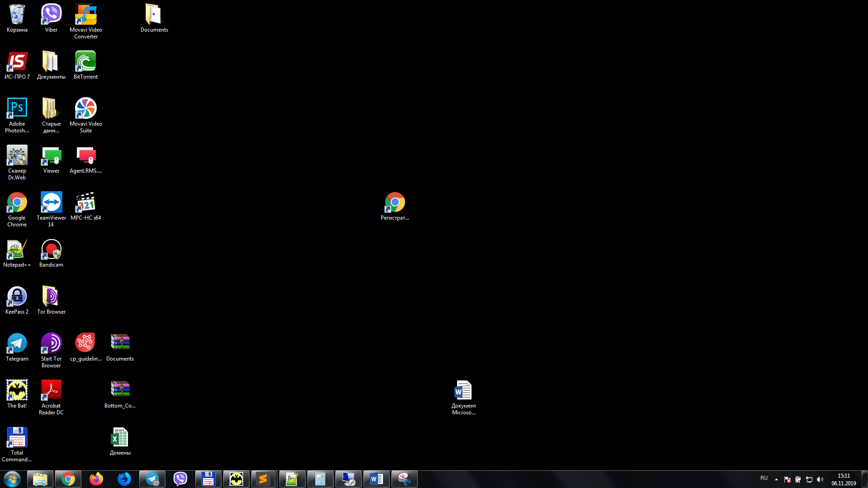Viewport: 868px width, 488px height.
Task: Select the Movavi Video Converter shortcut
Action: [85, 21]
